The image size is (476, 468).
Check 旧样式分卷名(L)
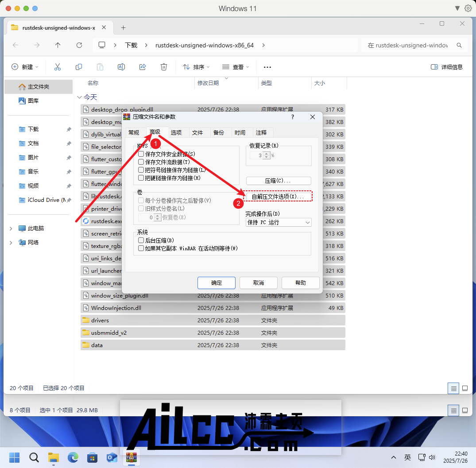(x=141, y=209)
